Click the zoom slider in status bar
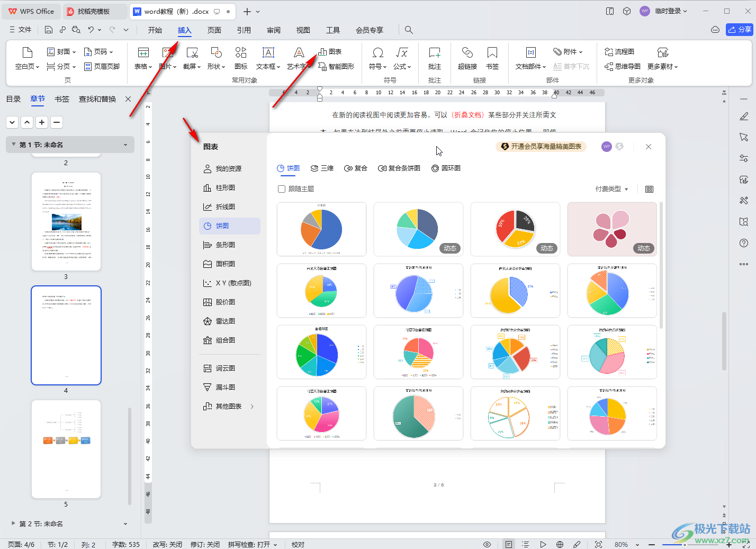 (x=685, y=544)
